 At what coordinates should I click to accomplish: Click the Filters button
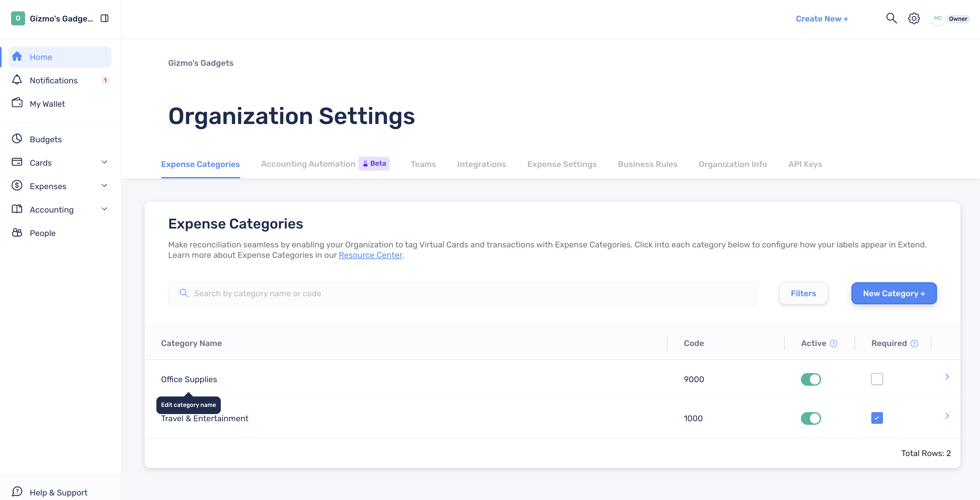803,293
